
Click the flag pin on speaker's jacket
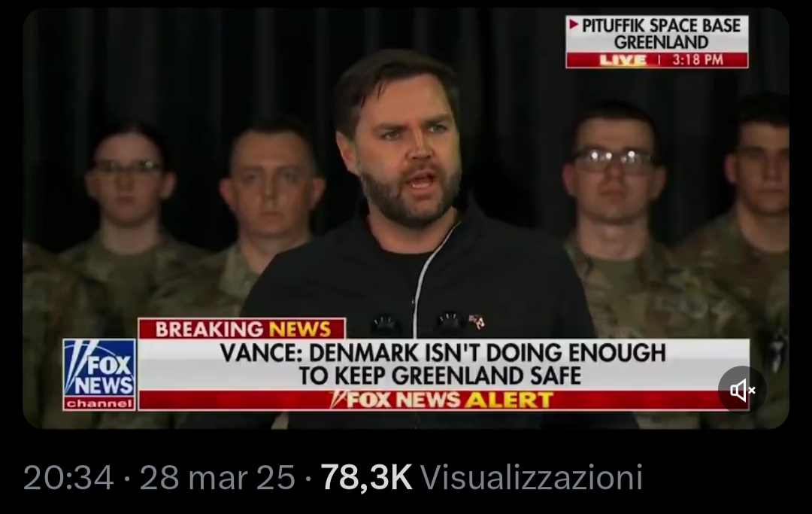(x=477, y=322)
